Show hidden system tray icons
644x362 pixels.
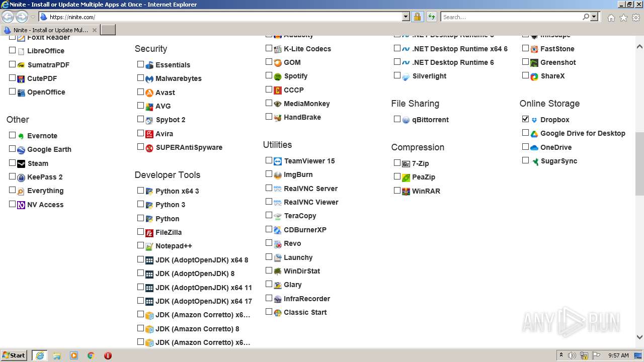coord(561,355)
